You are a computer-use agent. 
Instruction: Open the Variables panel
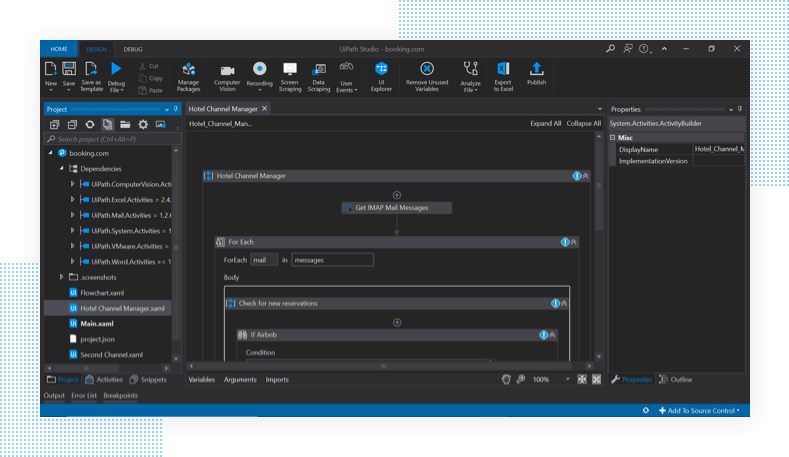[x=201, y=379]
